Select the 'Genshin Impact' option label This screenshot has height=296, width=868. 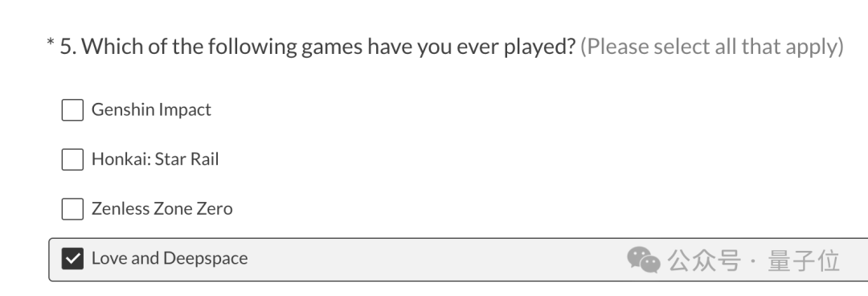tap(151, 109)
